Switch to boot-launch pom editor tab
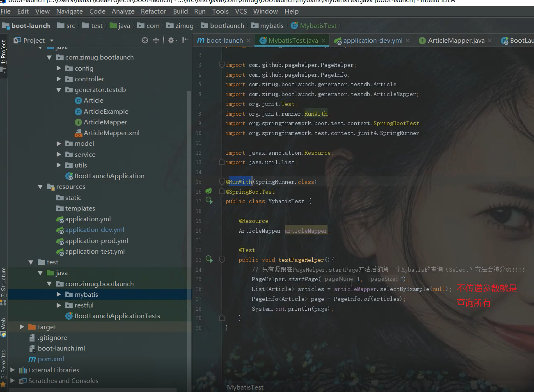The height and width of the screenshot is (392, 534). (225, 40)
